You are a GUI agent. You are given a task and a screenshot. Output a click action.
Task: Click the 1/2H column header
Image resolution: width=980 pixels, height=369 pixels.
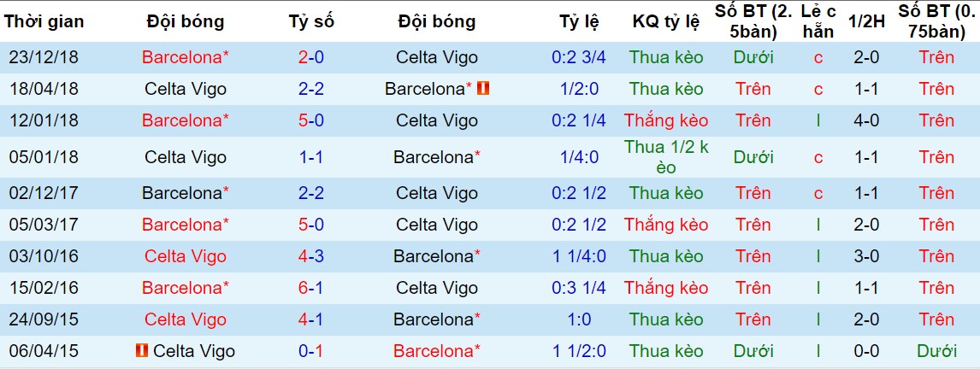[867, 22]
